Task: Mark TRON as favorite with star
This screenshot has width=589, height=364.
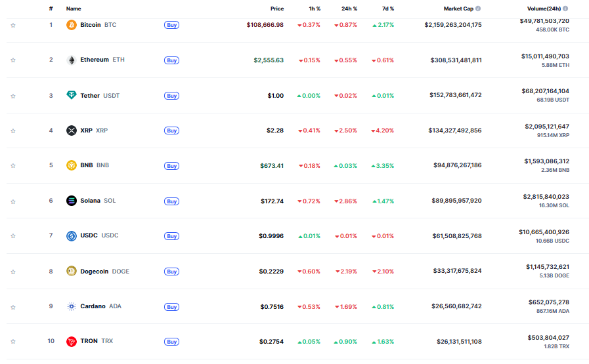Action: click(13, 342)
